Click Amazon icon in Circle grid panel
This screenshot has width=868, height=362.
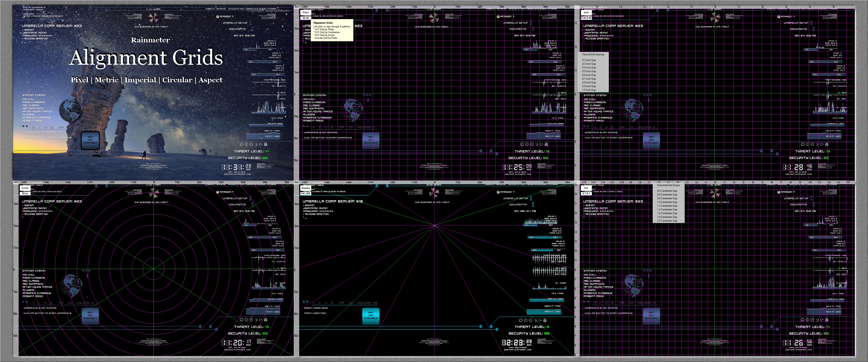[218, 192]
